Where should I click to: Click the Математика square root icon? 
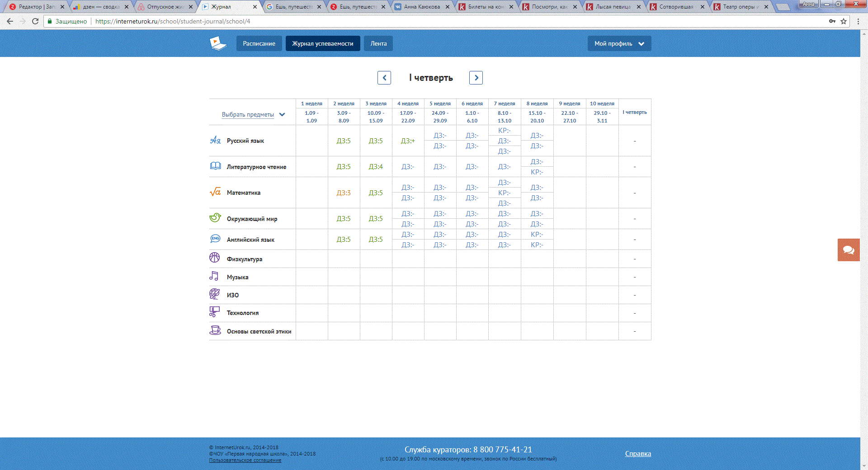pos(215,192)
